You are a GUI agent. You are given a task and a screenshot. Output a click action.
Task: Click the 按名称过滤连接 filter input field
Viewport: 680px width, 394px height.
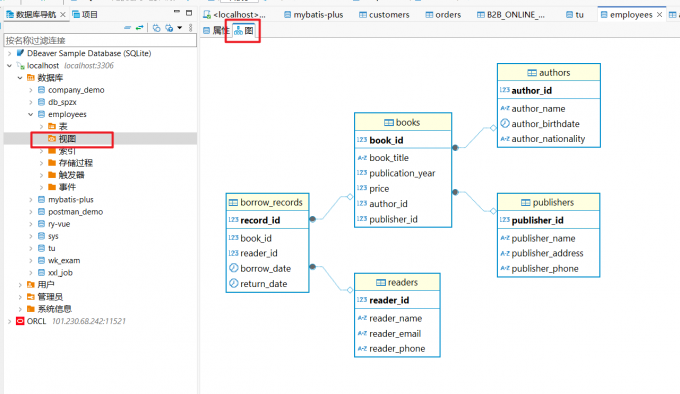tap(100, 40)
